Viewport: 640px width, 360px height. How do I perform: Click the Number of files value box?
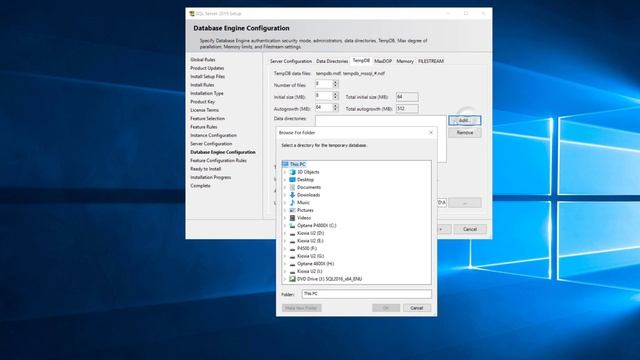tap(324, 84)
